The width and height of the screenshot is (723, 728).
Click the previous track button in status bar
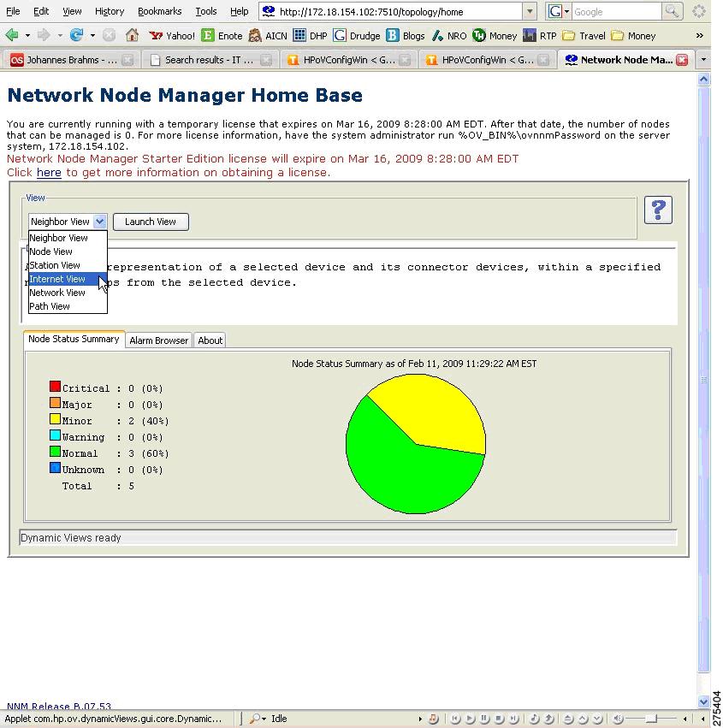[x=455, y=719]
